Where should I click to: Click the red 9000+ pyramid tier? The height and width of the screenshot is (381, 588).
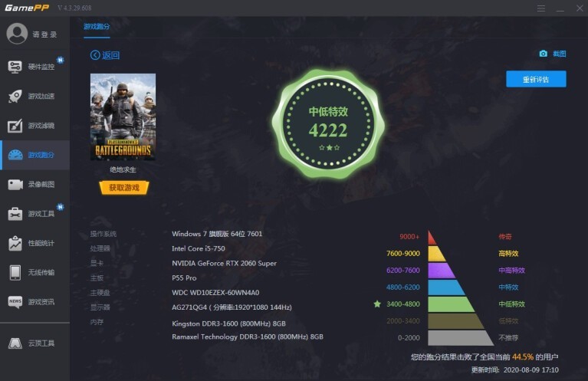tap(432, 238)
